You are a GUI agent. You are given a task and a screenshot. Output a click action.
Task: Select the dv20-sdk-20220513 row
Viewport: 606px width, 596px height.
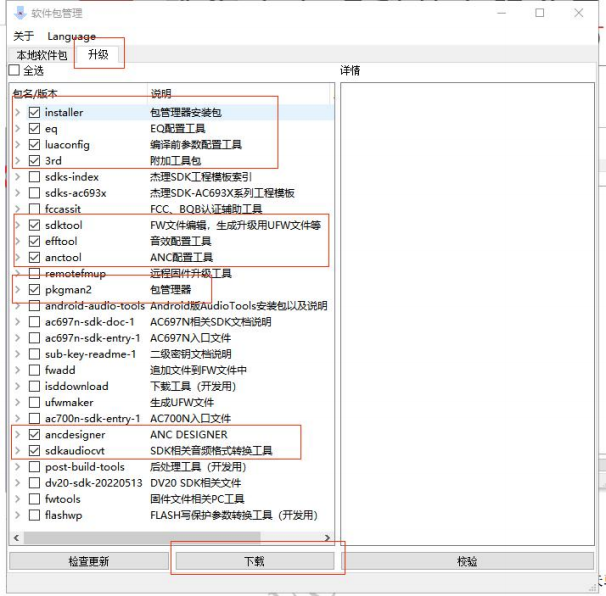point(172,483)
